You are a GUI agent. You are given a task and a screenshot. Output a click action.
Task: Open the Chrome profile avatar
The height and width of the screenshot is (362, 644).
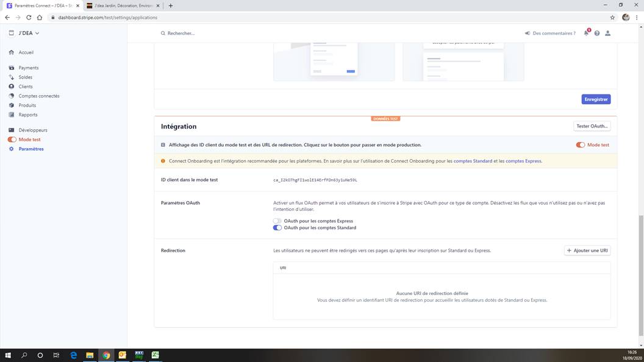pos(626,17)
